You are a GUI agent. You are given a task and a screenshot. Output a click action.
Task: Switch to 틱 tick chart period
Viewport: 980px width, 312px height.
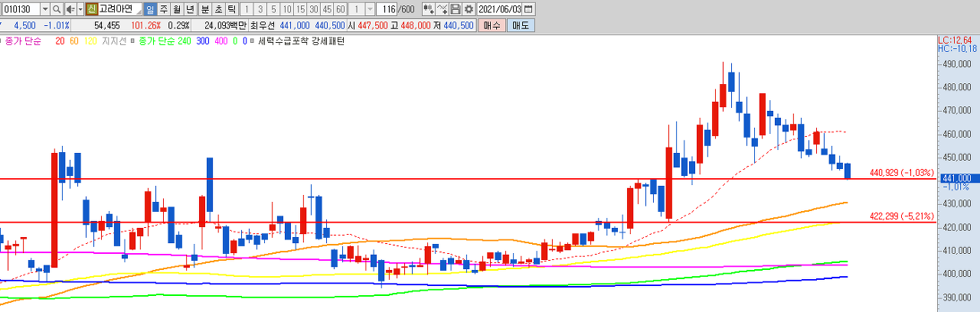pyautogui.click(x=231, y=9)
